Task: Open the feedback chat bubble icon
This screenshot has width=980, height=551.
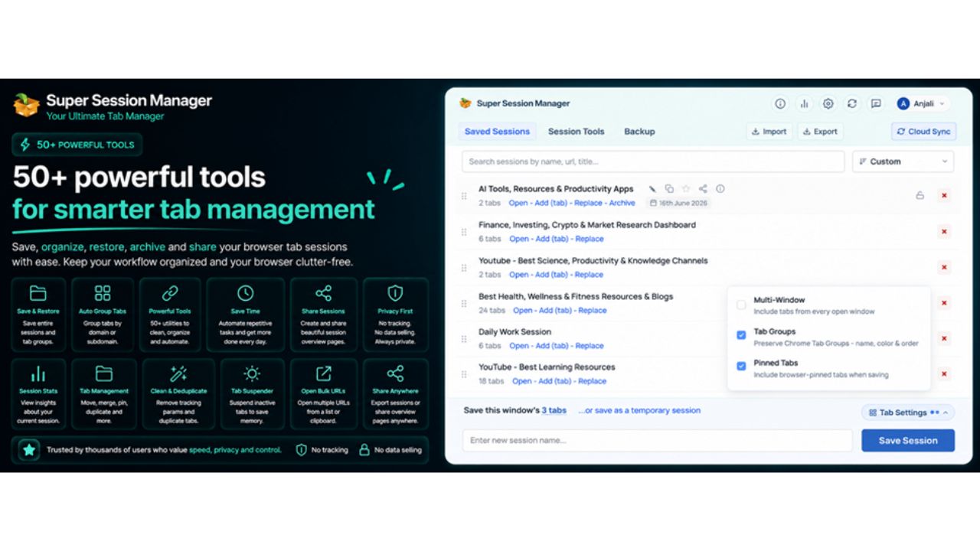Action: (876, 103)
